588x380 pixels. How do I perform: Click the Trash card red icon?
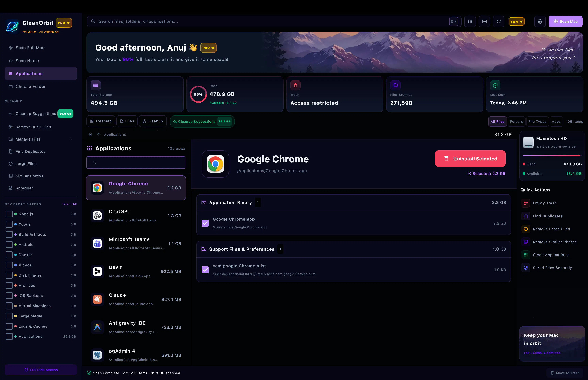pos(295,85)
